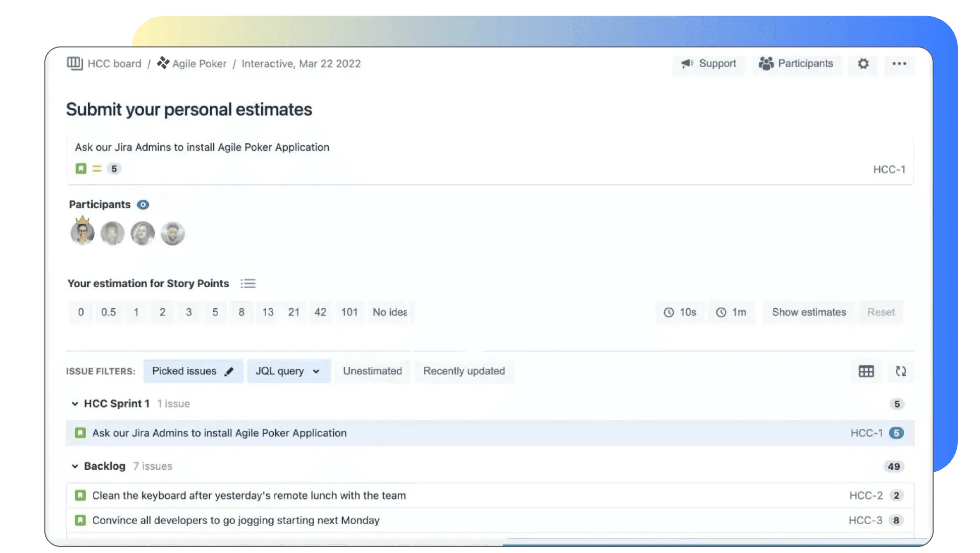Open the Participants panel in header

coord(796,64)
